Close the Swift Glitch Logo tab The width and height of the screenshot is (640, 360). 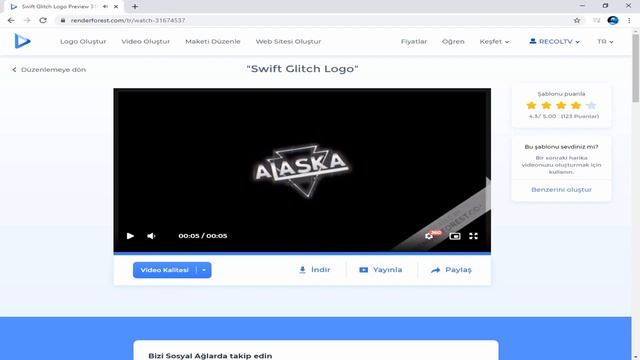click(x=116, y=7)
